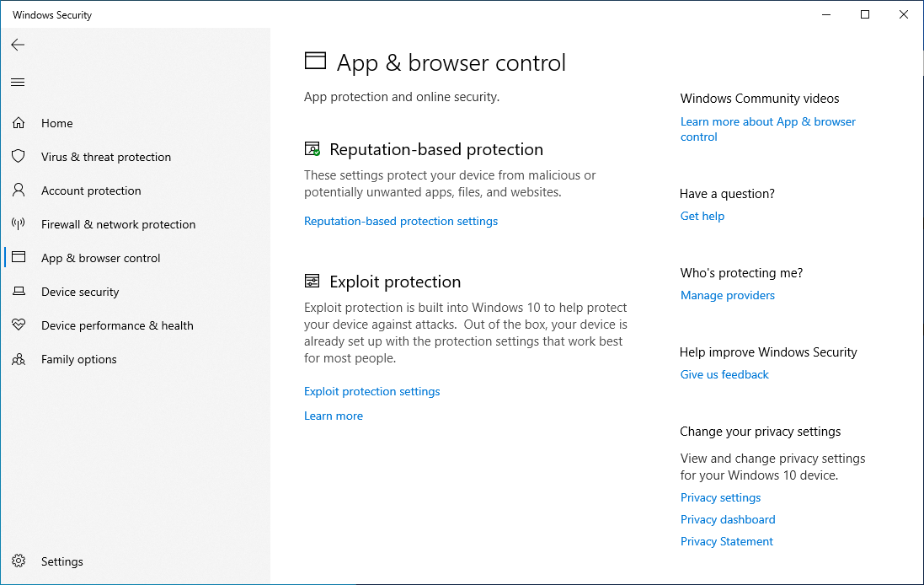
Task: Open the hamburger navigation menu
Action: click(18, 82)
